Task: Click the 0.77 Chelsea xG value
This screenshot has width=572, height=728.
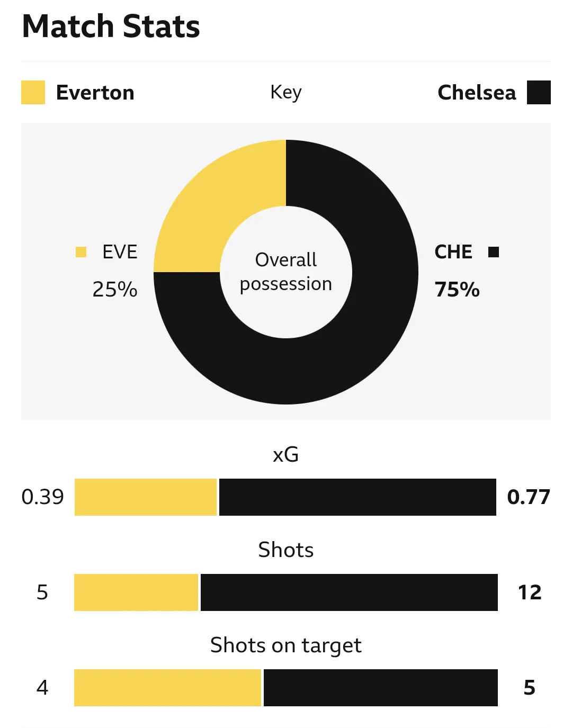Action: click(x=529, y=497)
